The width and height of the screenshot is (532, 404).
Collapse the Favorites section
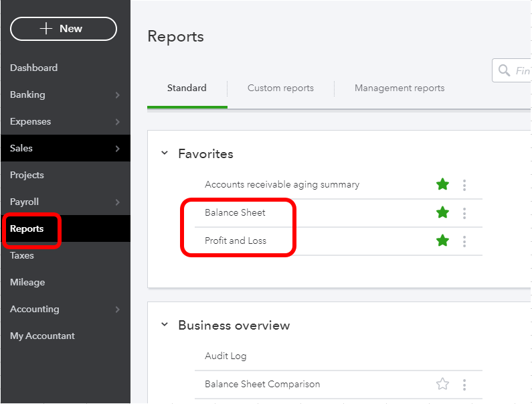[x=165, y=154]
